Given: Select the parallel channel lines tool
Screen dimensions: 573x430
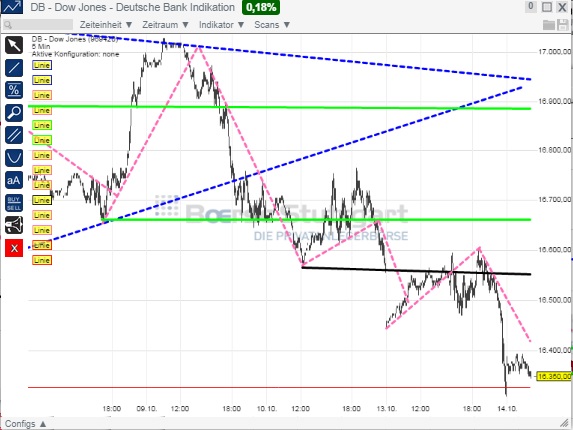Looking at the screenshot, I should pyautogui.click(x=14, y=135).
